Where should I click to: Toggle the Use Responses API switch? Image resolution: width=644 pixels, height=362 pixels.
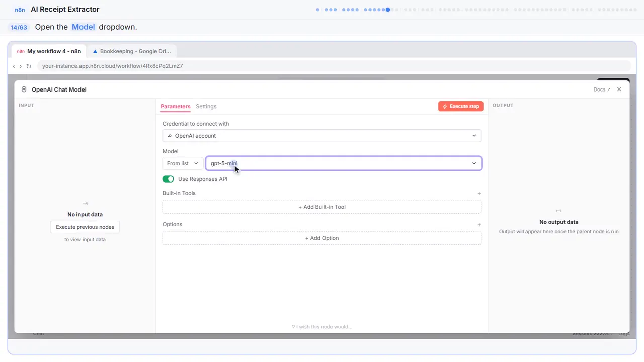pyautogui.click(x=168, y=179)
